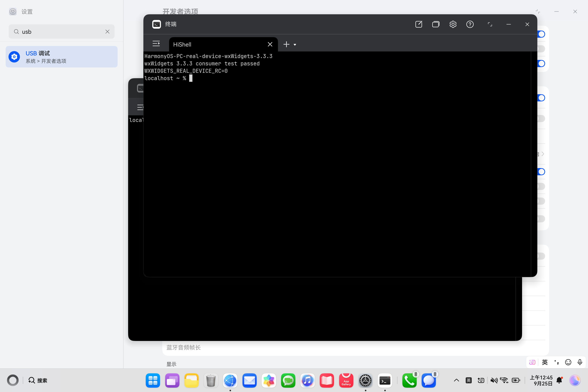
Task: Click the 显示 section heading
Action: (x=171, y=364)
